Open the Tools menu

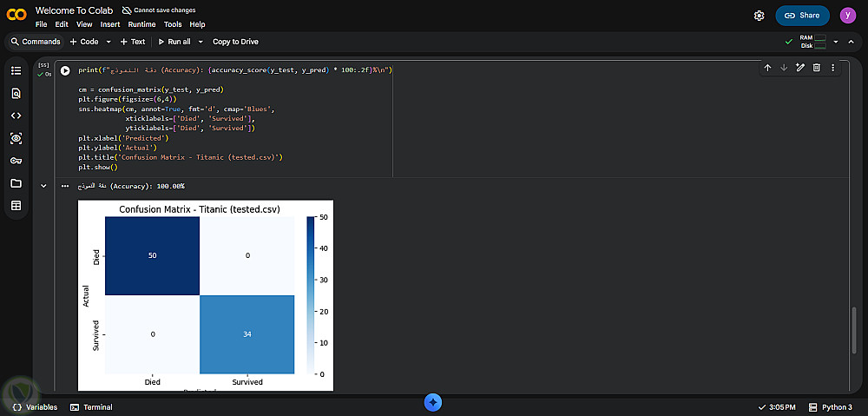(173, 24)
